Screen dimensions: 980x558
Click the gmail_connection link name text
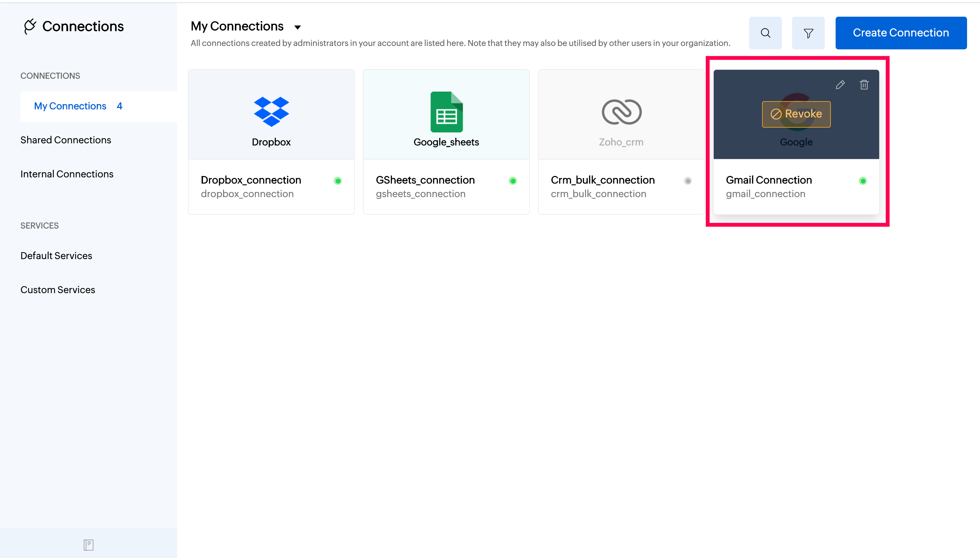tap(765, 194)
